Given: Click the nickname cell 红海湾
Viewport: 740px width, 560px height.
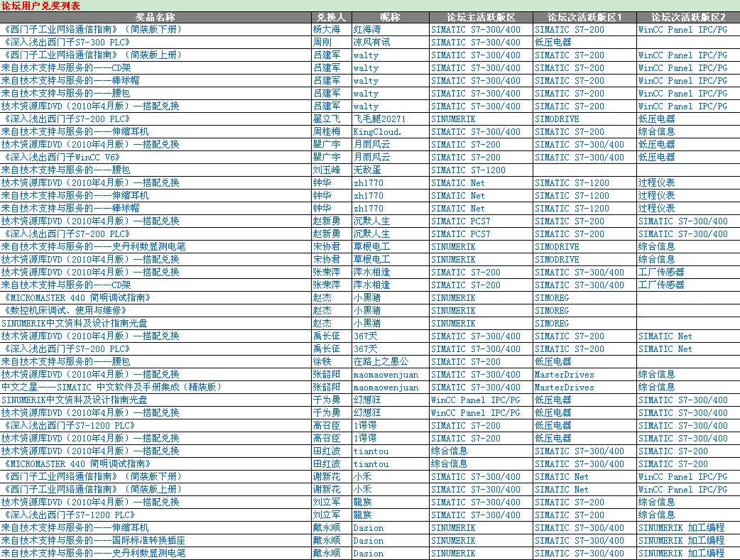Looking at the screenshot, I should point(367,29).
